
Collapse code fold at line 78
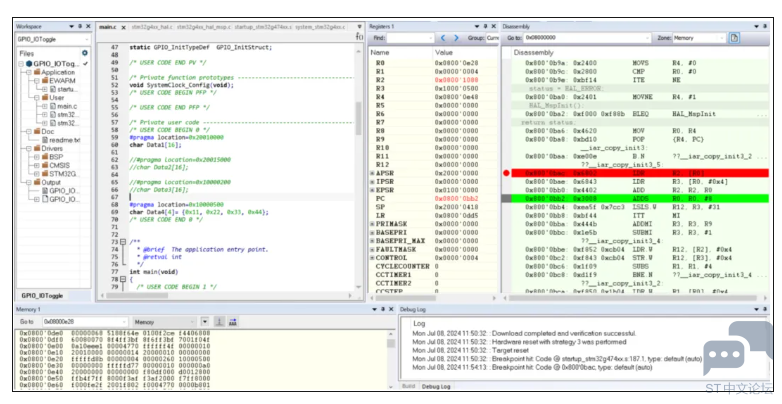[123, 279]
